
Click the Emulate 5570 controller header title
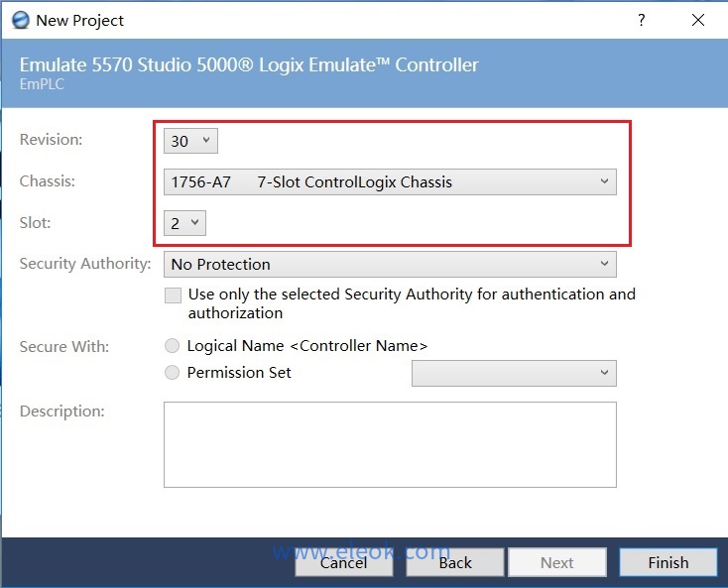(x=249, y=65)
